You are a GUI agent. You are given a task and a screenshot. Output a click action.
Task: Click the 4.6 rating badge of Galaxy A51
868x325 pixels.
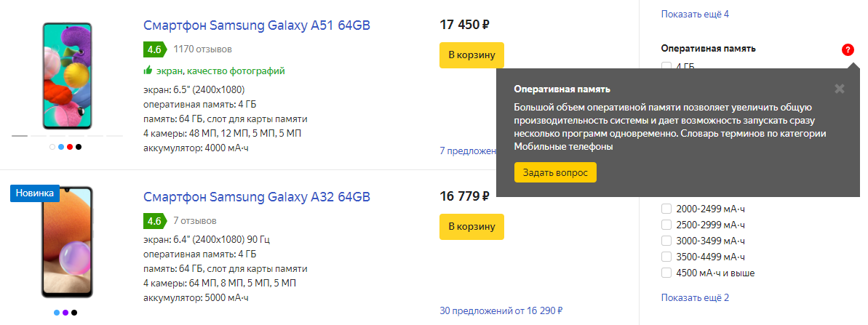pyautogui.click(x=154, y=49)
